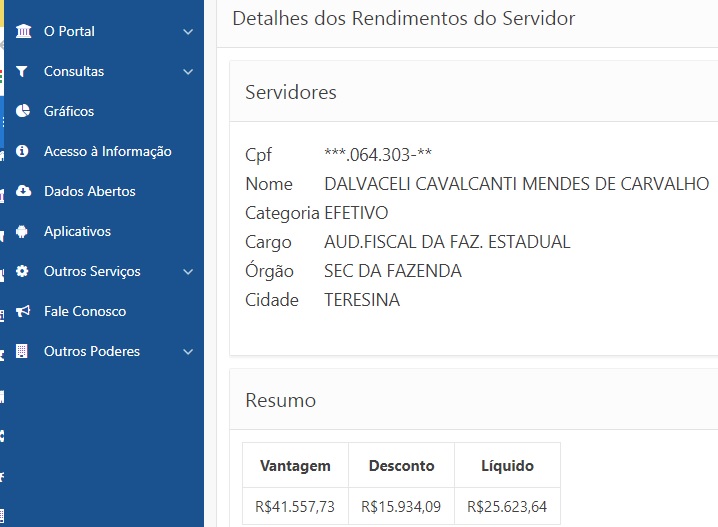Open the Consultas menu item
This screenshot has height=527, width=718.
[74, 71]
